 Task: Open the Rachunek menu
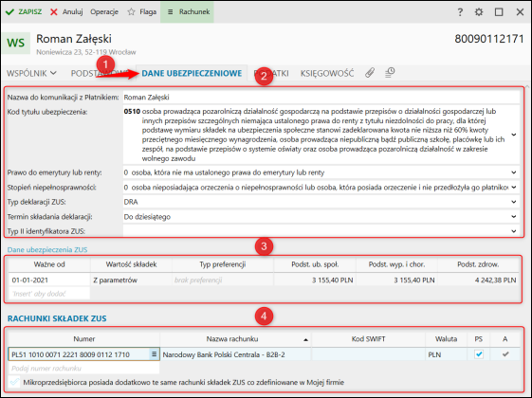click(187, 12)
